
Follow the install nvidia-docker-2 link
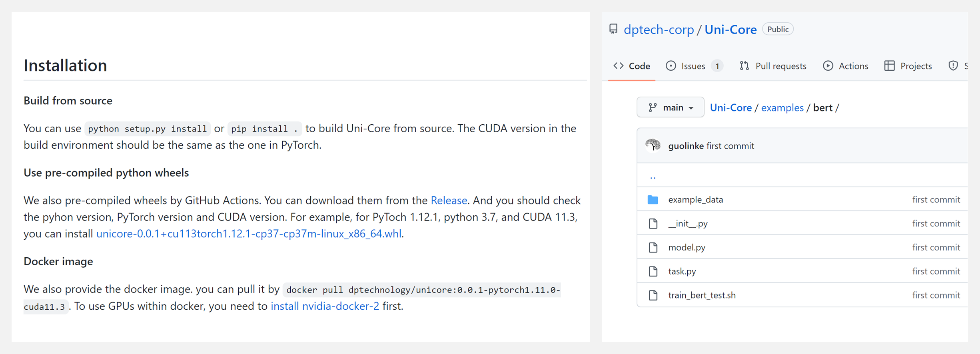tap(325, 306)
